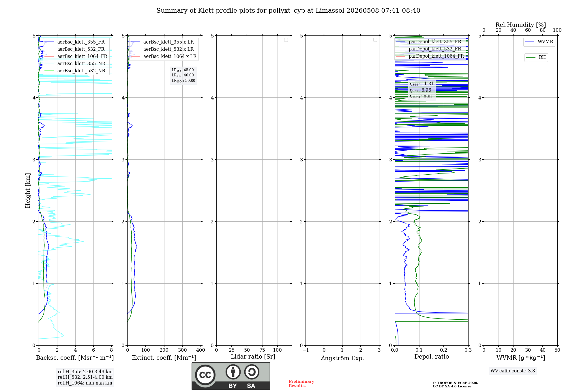Click ref.H_355: 2.00-3.49 km text

(85, 372)
